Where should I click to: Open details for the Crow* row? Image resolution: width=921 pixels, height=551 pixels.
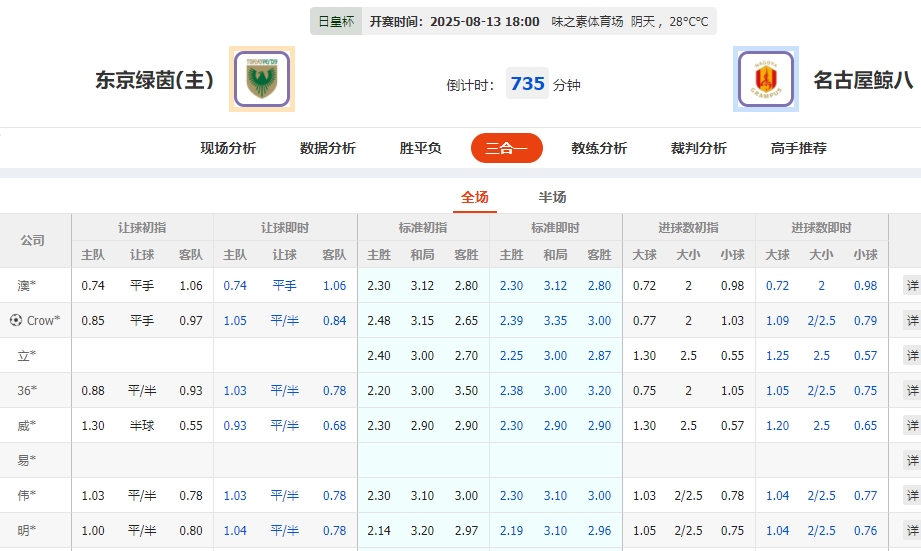[x=911, y=320]
